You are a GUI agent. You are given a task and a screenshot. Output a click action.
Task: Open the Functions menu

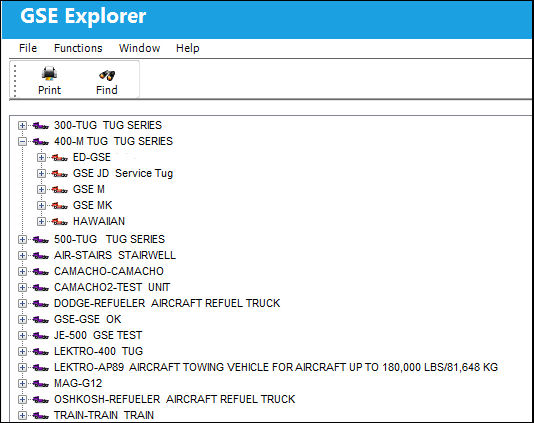78,48
